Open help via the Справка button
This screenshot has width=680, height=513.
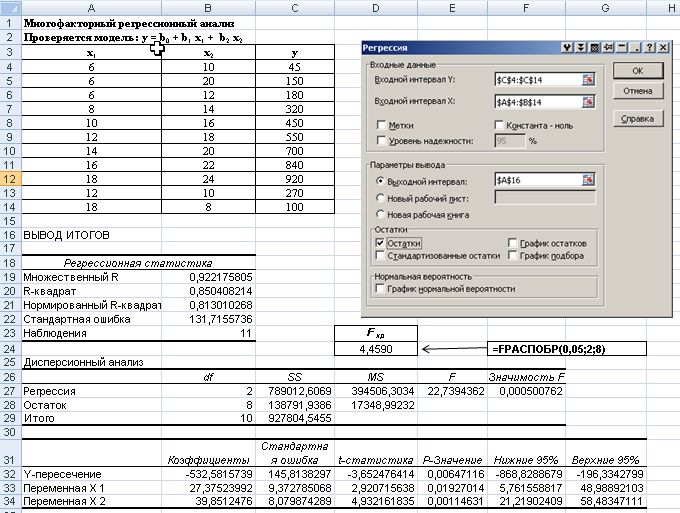pyautogui.click(x=638, y=118)
